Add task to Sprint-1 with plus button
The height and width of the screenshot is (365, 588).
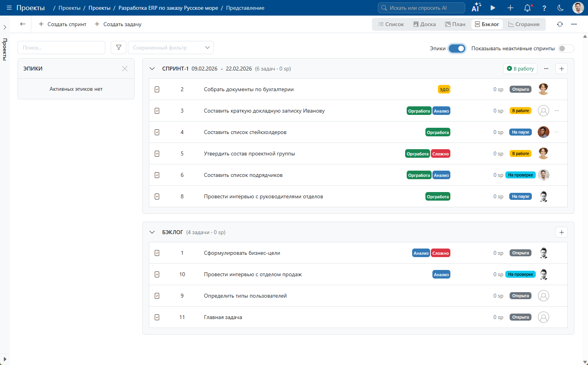[561, 69]
